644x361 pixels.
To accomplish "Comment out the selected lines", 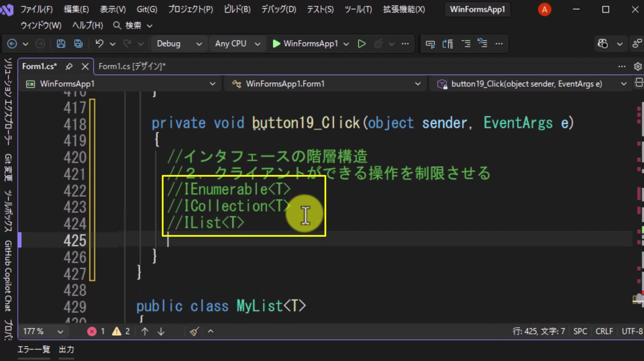I will click(x=466, y=44).
